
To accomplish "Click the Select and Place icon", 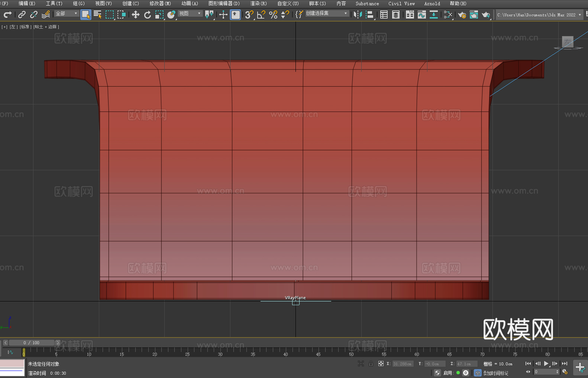I will 171,14.
